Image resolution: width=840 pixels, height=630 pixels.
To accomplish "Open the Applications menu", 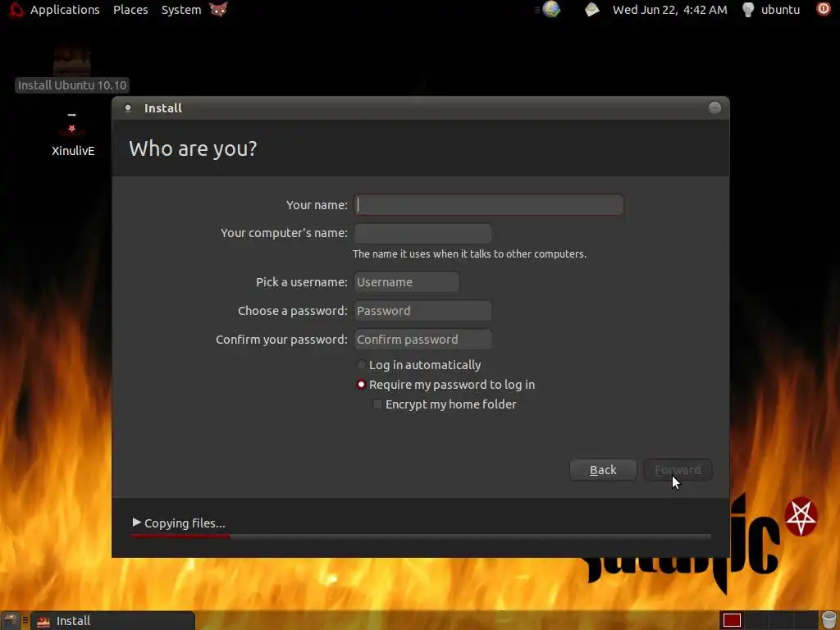I will click(65, 10).
